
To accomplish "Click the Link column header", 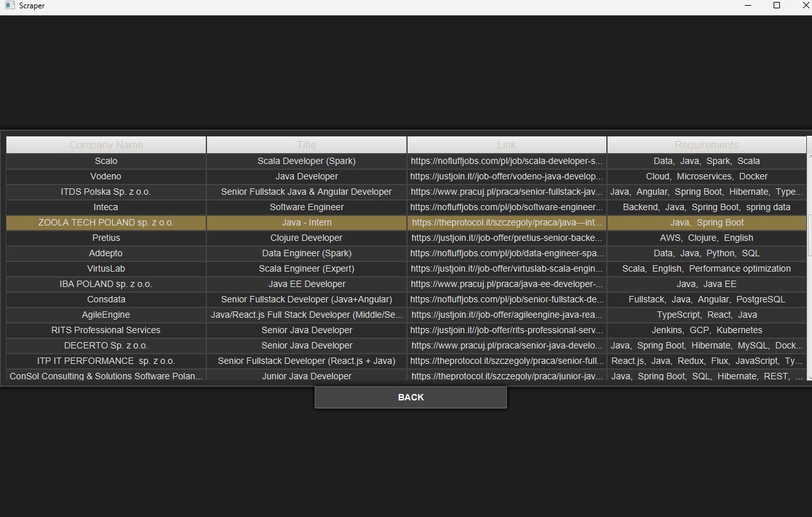I will point(507,145).
